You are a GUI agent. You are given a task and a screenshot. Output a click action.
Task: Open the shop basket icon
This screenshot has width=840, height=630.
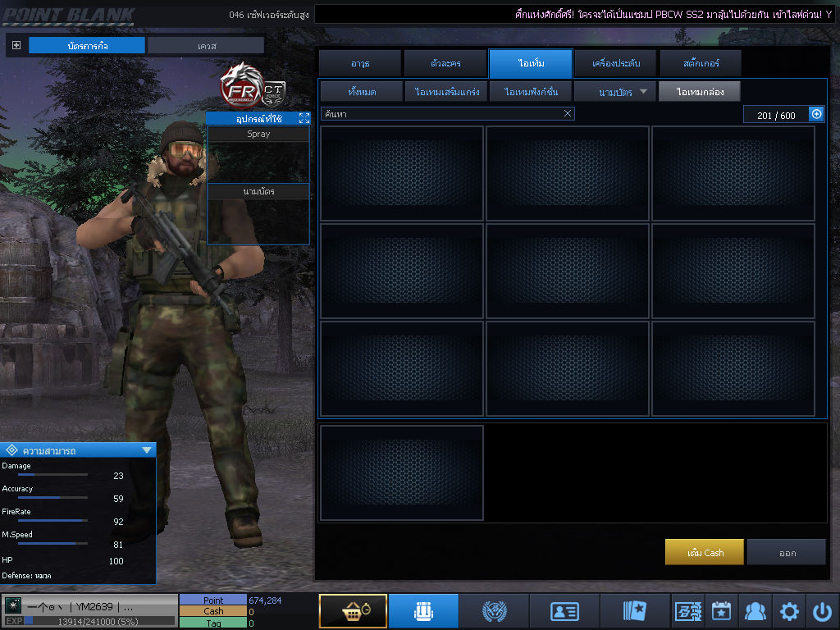click(353, 610)
